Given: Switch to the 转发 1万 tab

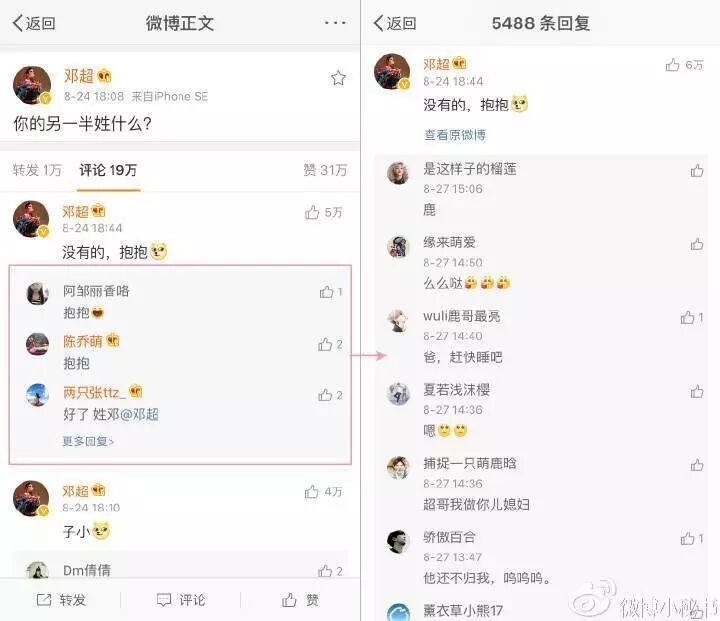Looking at the screenshot, I should click(37, 170).
